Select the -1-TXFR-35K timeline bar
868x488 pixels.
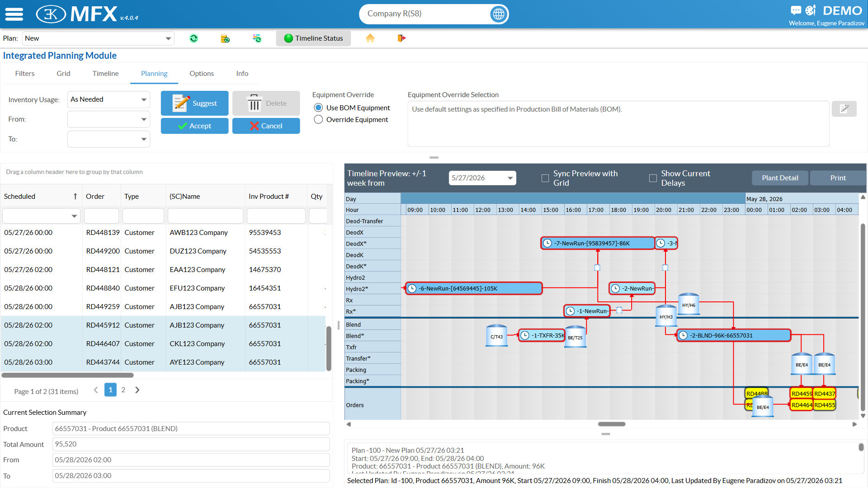coord(542,335)
